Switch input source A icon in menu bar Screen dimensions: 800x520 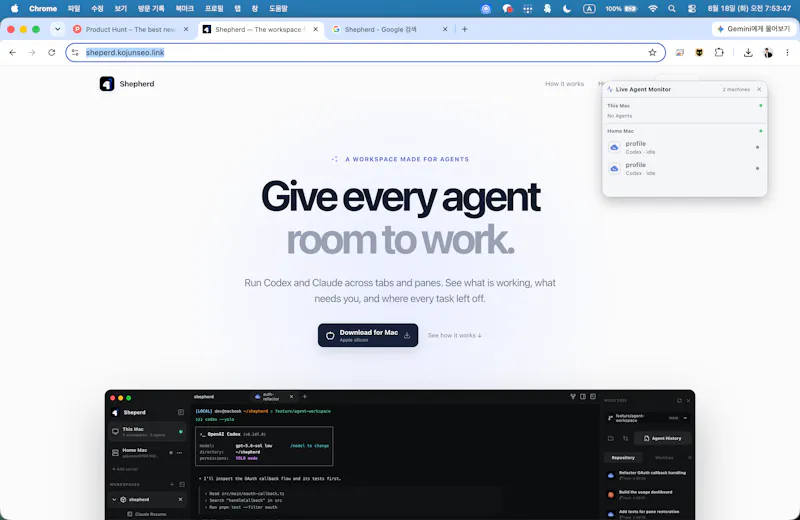589,9
